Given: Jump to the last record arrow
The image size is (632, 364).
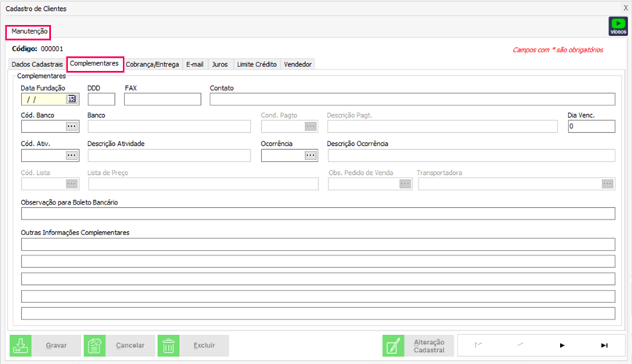Looking at the screenshot, I should (x=604, y=345).
